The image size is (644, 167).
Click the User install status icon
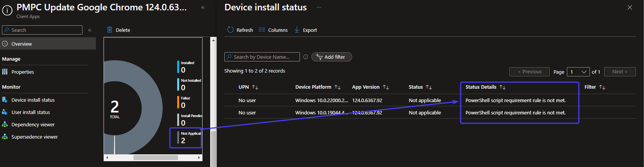[x=5, y=112]
